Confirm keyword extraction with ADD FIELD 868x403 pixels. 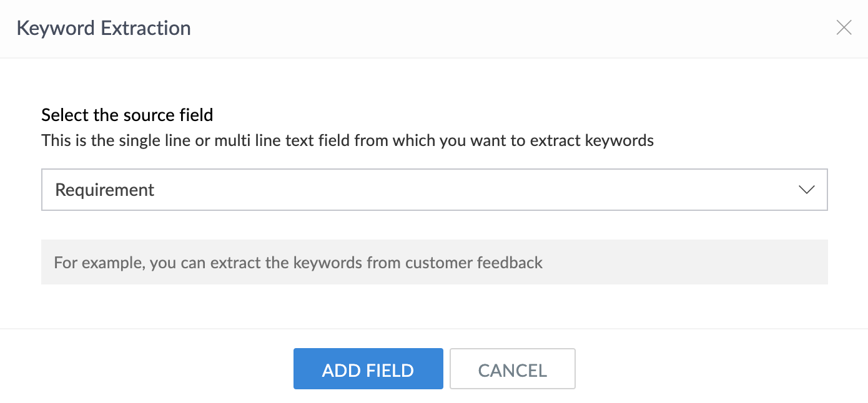click(368, 369)
